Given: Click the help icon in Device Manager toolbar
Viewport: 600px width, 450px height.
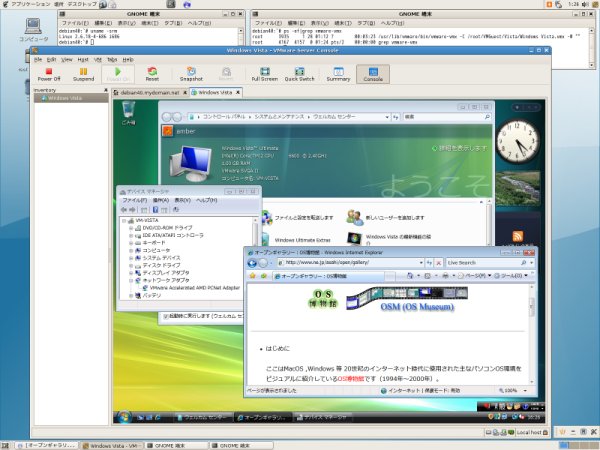Looking at the screenshot, I should point(155,210).
